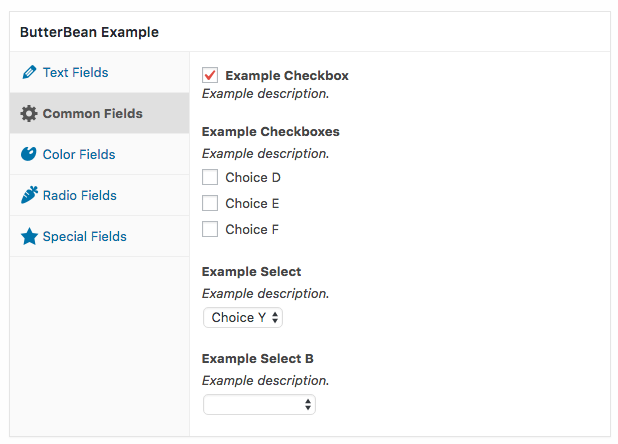This screenshot has height=444, width=618.
Task: Enable the Choice D checkbox
Action: click(x=210, y=177)
